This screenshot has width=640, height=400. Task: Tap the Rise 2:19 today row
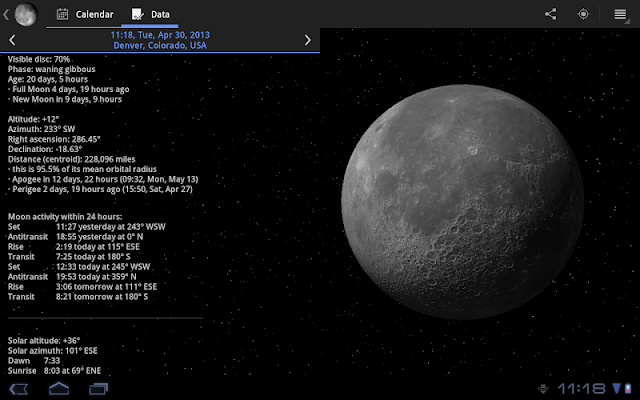pyautogui.click(x=73, y=247)
